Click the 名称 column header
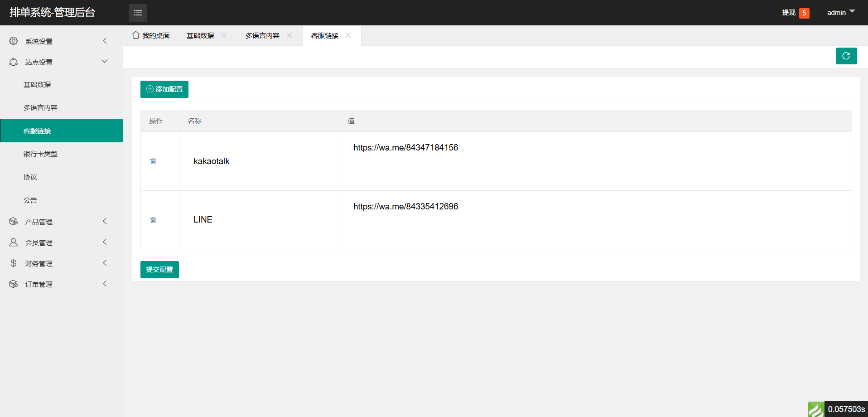 (195, 121)
